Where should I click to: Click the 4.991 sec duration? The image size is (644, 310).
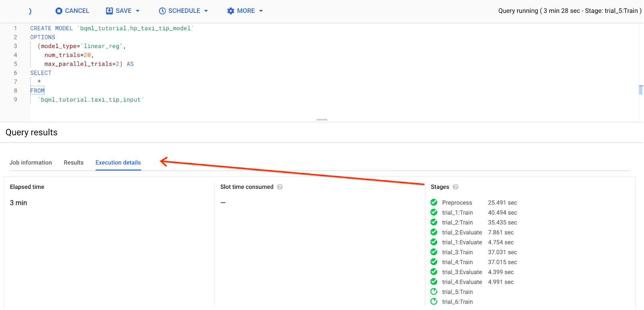501,282
